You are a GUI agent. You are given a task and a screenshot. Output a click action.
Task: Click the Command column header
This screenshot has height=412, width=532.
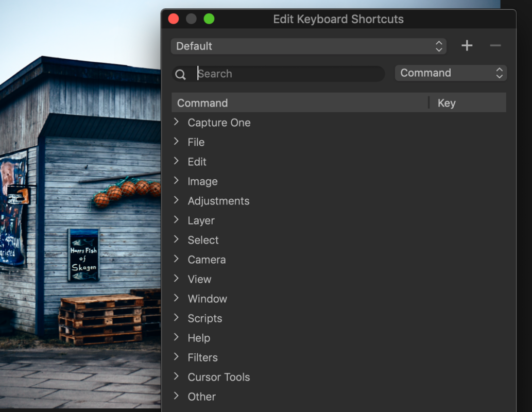202,103
